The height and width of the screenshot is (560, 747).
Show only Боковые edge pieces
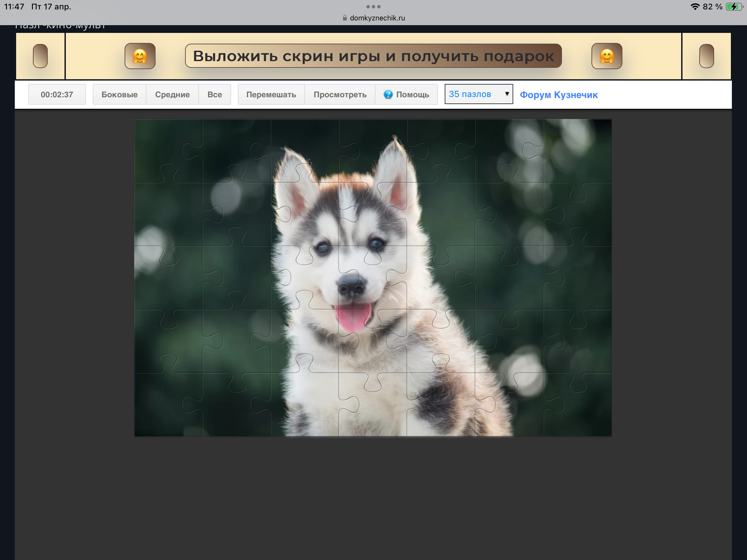[x=119, y=95]
